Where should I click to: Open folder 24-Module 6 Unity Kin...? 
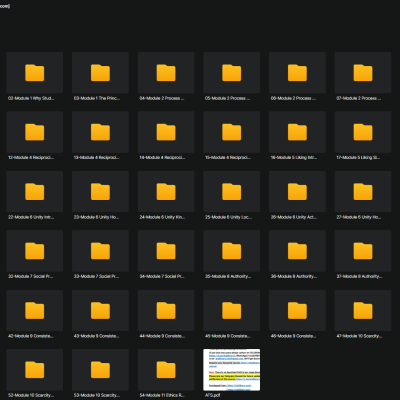point(166,192)
